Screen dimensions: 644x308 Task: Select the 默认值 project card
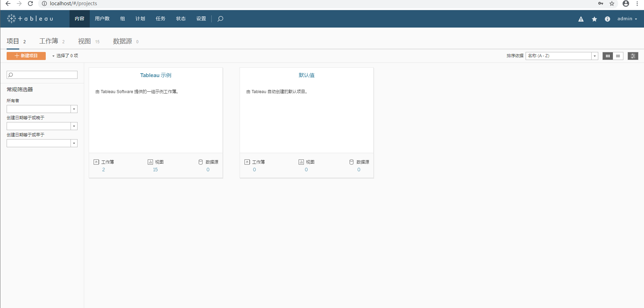pos(307,123)
